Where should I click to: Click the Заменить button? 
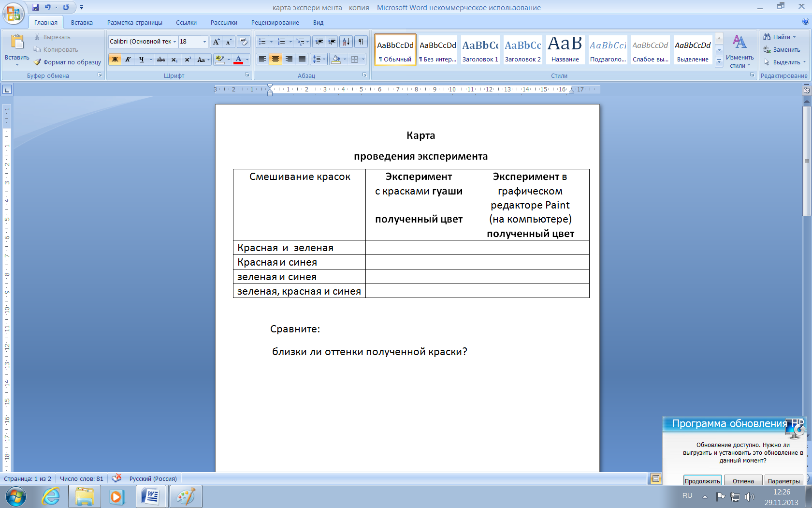(x=782, y=49)
